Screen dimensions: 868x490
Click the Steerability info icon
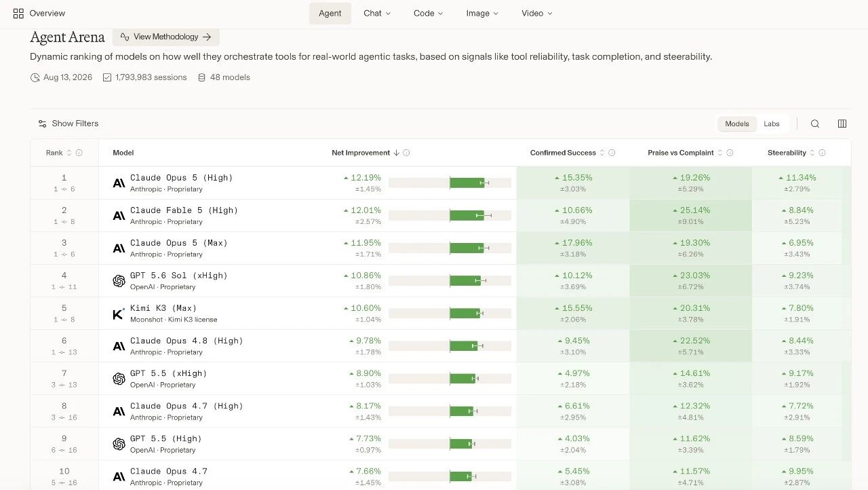pos(822,153)
